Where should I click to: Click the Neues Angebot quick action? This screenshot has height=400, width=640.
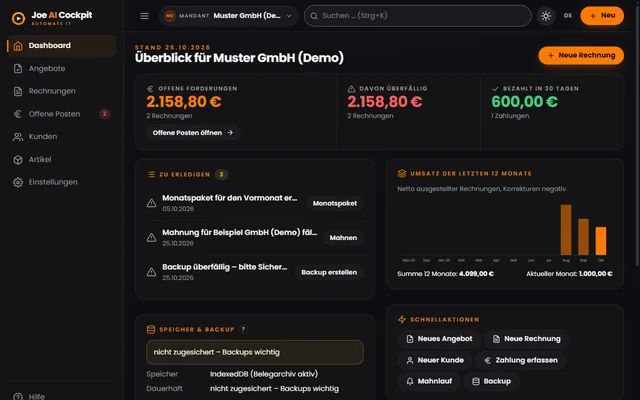point(439,339)
